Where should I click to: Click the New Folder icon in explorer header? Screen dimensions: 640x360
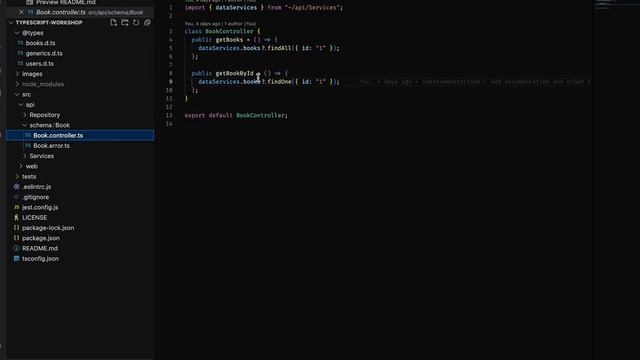coord(125,22)
